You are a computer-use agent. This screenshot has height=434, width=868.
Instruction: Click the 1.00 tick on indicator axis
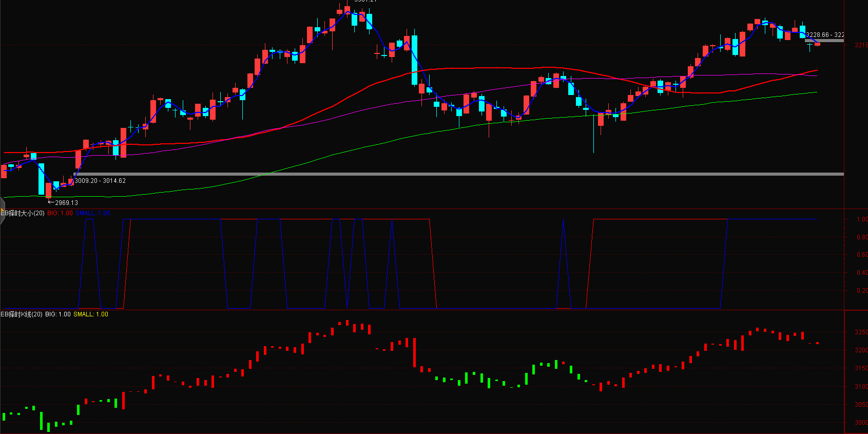[x=862, y=219]
